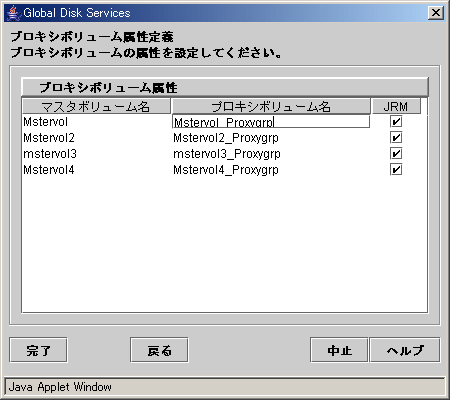Uncheck JRM checkbox for Mstervol row
This screenshot has height=400, width=450.
tap(396, 122)
